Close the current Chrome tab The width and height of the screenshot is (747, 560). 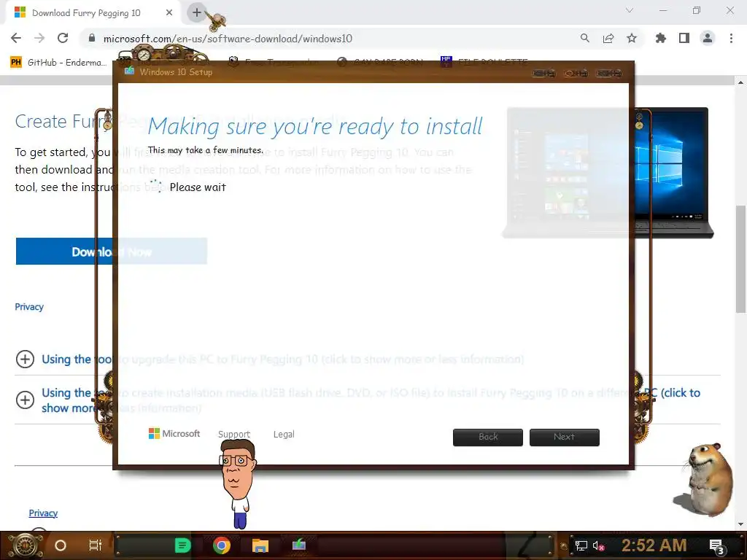tap(169, 13)
